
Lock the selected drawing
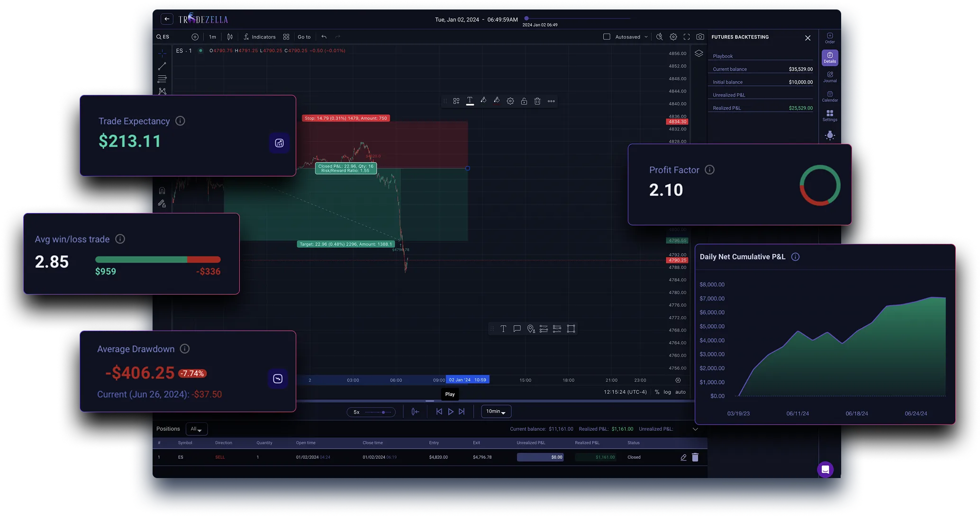click(x=524, y=101)
